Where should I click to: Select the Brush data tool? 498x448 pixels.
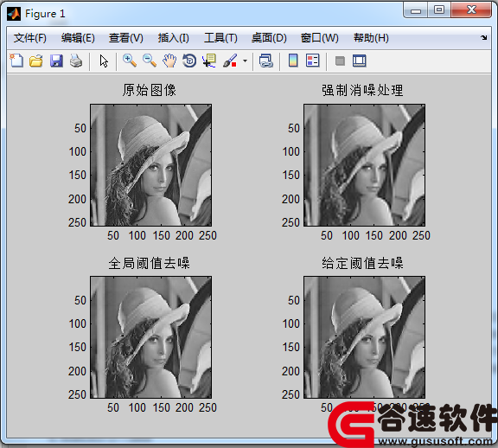[230, 61]
